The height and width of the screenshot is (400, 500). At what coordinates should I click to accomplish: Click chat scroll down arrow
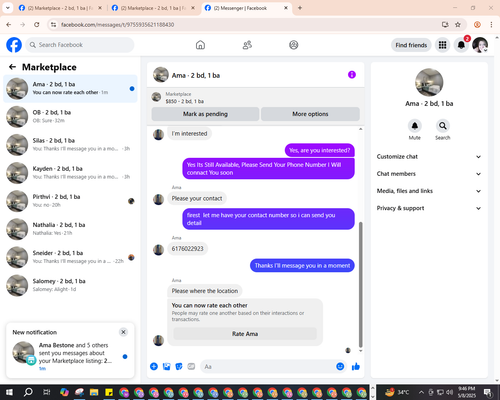tap(360, 351)
